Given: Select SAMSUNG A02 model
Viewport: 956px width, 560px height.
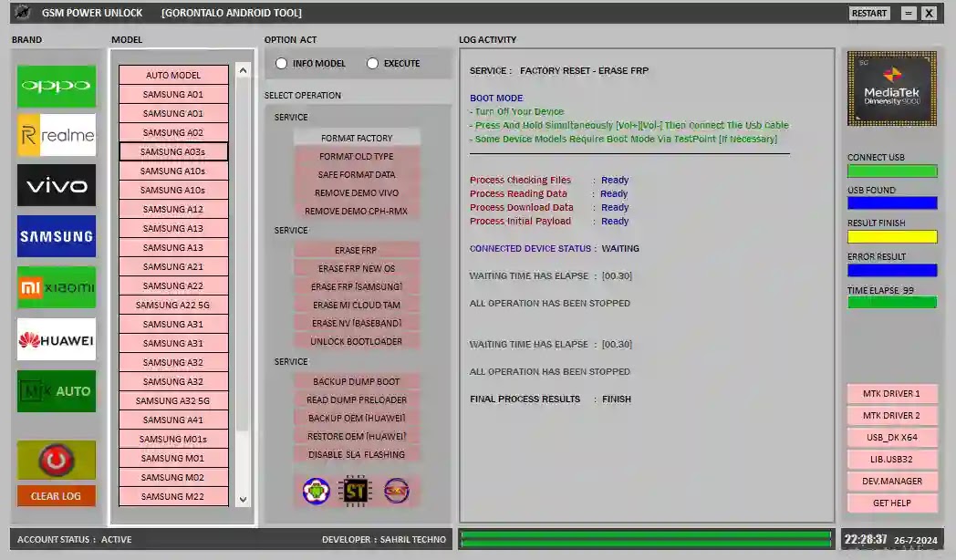Looking at the screenshot, I should pos(173,132).
